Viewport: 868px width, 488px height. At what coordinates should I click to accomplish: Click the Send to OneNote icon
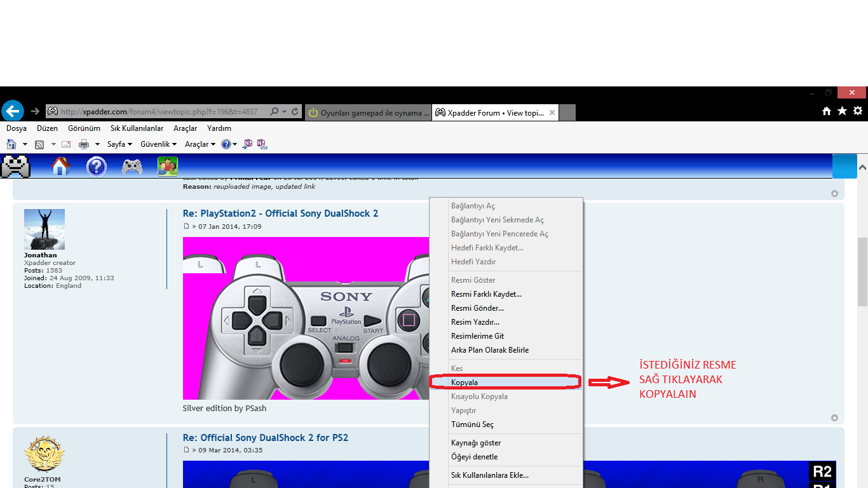click(248, 144)
